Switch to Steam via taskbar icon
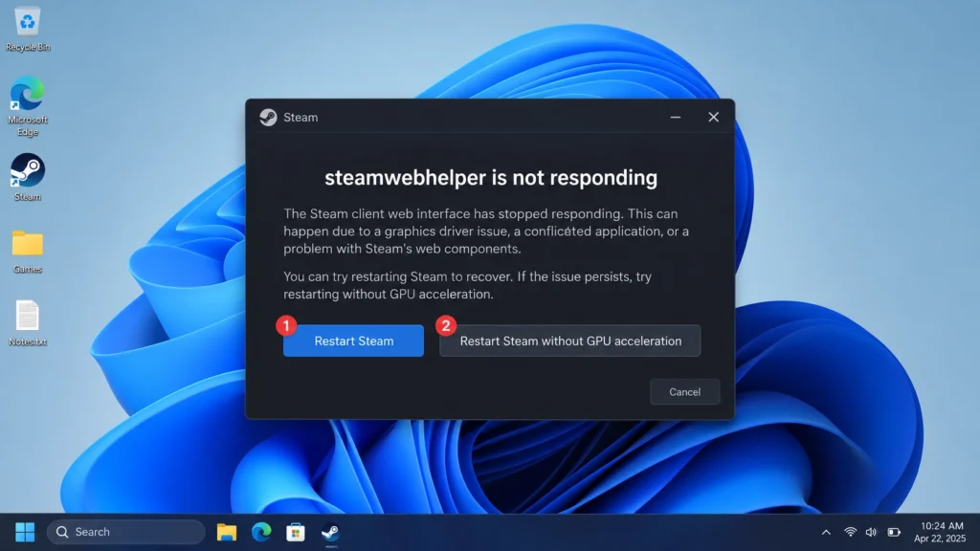This screenshot has width=980, height=551. 330,532
